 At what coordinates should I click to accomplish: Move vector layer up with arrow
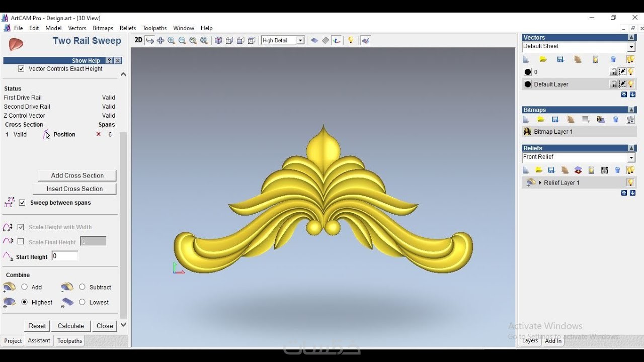[x=624, y=95]
